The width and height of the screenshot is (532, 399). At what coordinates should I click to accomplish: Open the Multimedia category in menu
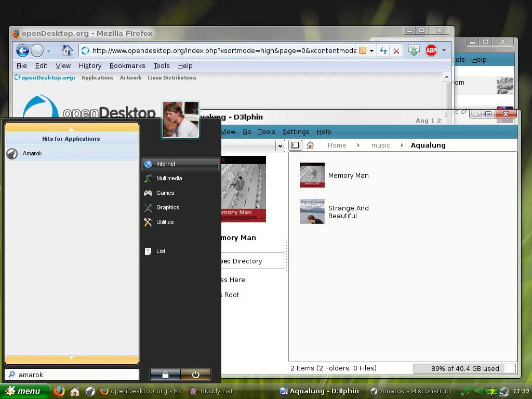[180, 179]
